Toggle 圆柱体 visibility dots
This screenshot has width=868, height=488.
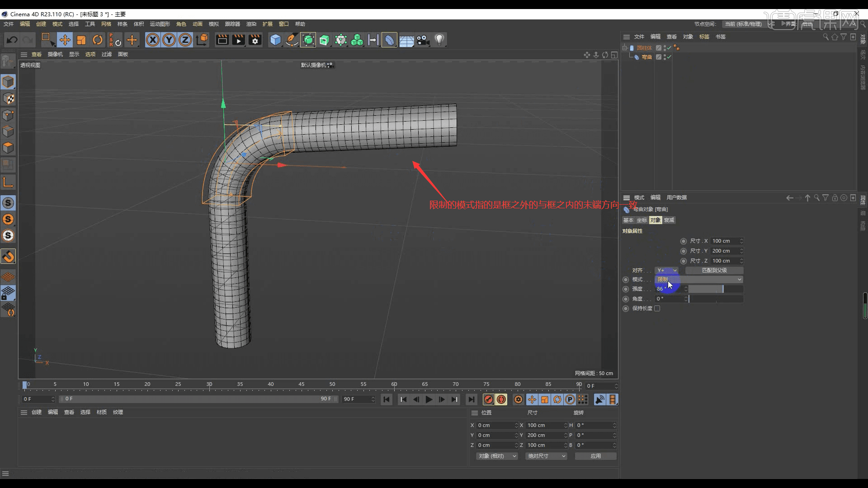point(665,47)
